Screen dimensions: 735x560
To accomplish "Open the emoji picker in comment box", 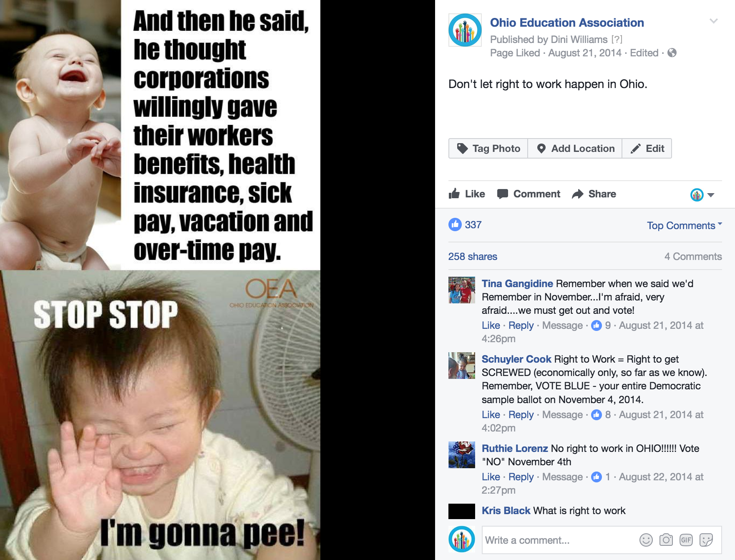I will pos(646,540).
